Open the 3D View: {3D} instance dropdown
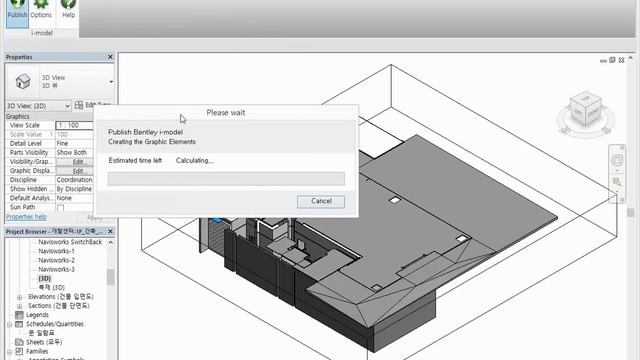 click(x=38, y=106)
